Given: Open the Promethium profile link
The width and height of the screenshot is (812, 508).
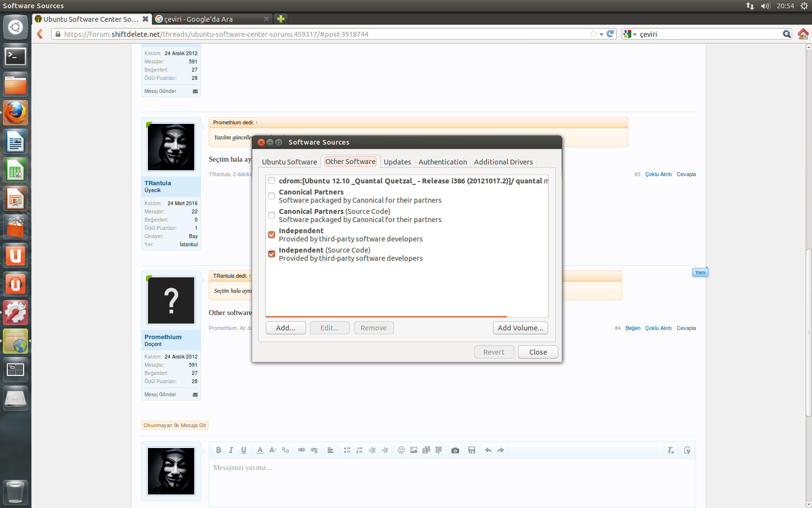Looking at the screenshot, I should [163, 337].
